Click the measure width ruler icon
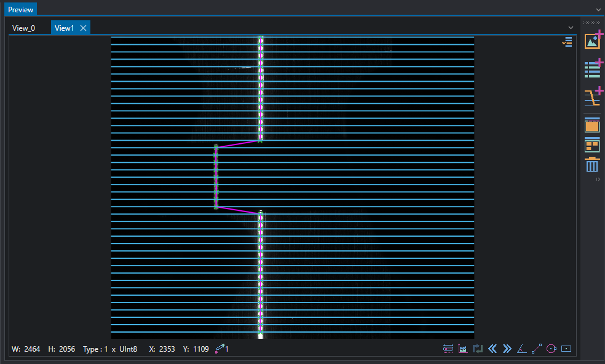 coord(448,349)
